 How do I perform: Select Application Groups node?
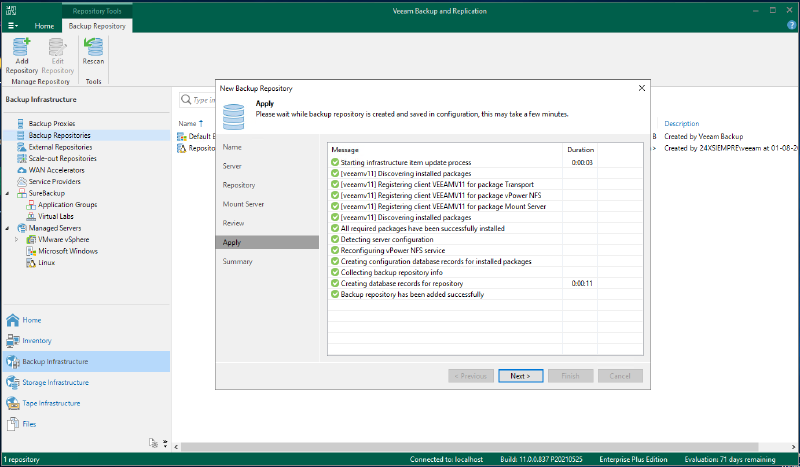67,204
